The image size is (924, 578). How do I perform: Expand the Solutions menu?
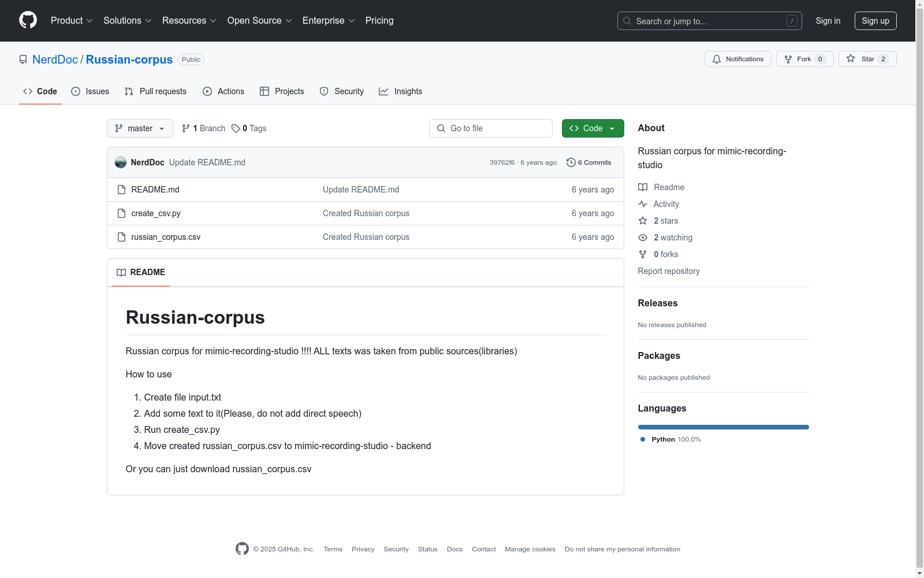click(128, 21)
